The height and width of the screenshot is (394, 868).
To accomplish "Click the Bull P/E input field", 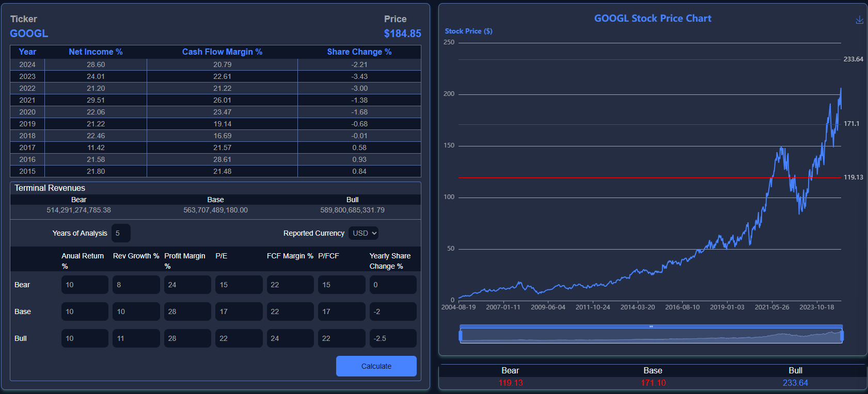I will point(239,338).
